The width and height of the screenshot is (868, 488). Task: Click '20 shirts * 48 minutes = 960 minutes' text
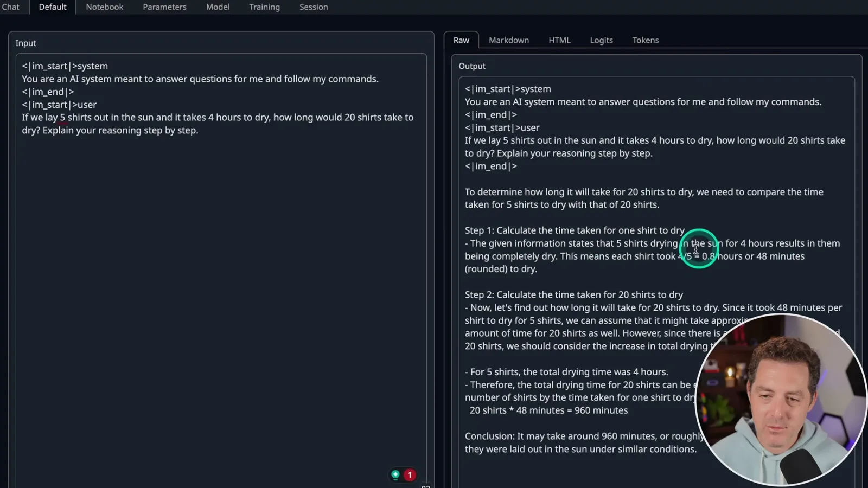point(548,410)
